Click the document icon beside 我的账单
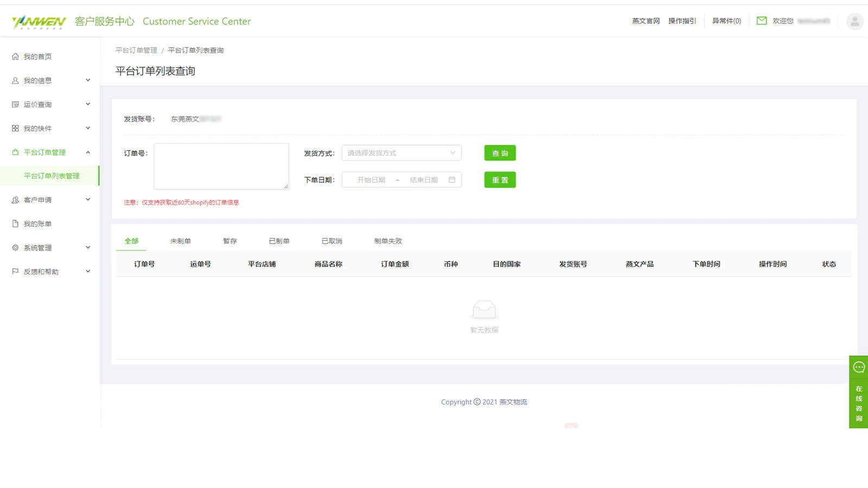The height and width of the screenshot is (488, 868). 15,224
